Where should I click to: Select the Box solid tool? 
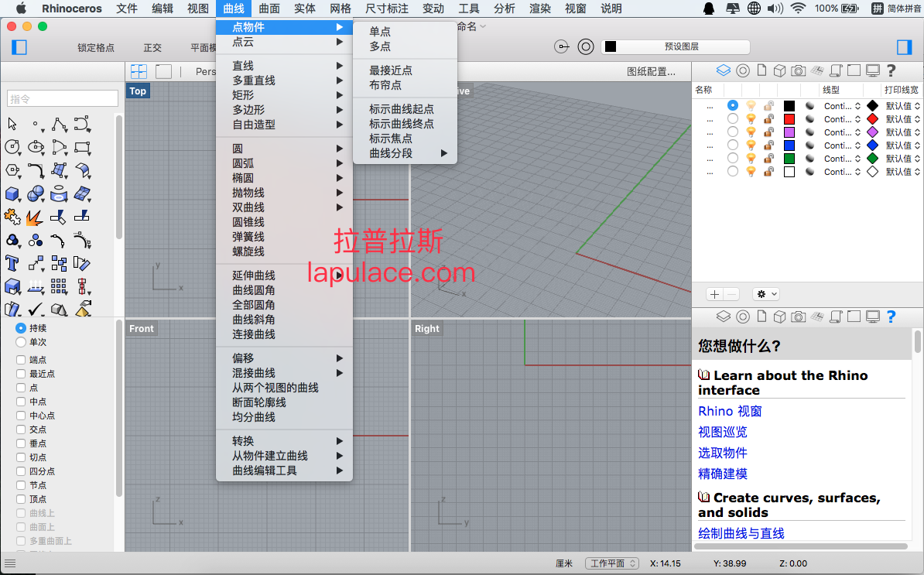click(12, 193)
